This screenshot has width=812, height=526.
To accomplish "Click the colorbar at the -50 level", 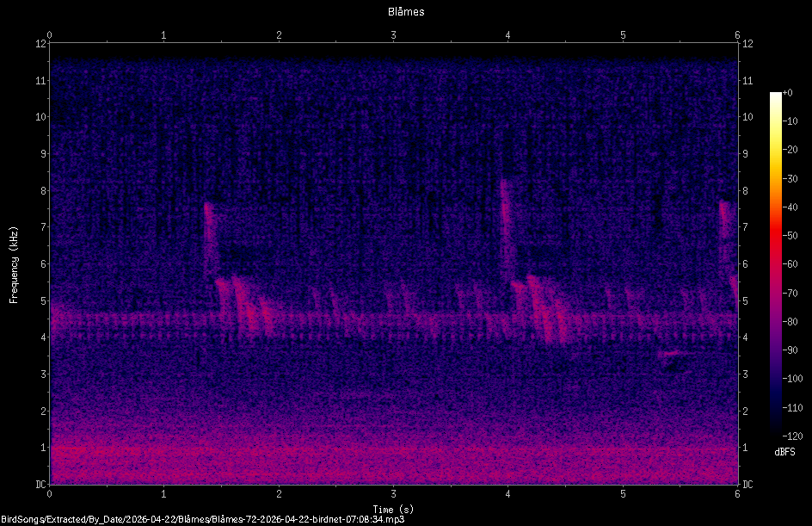I will point(775,236).
